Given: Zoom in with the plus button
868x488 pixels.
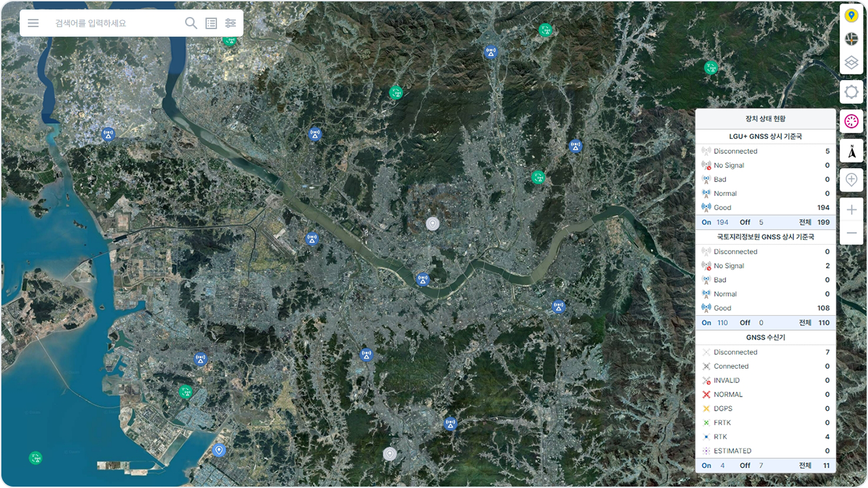Looking at the screenshot, I should coord(852,210).
